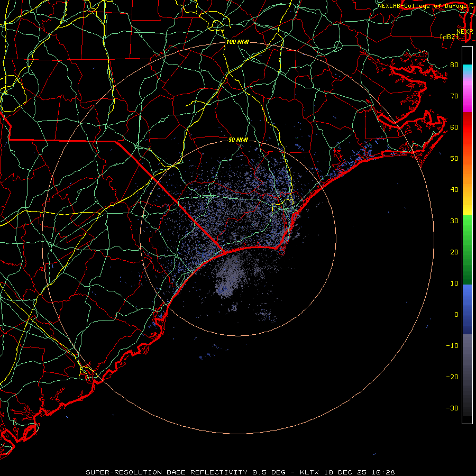Click the gray band of the dBZ color bar

(x=467, y=375)
